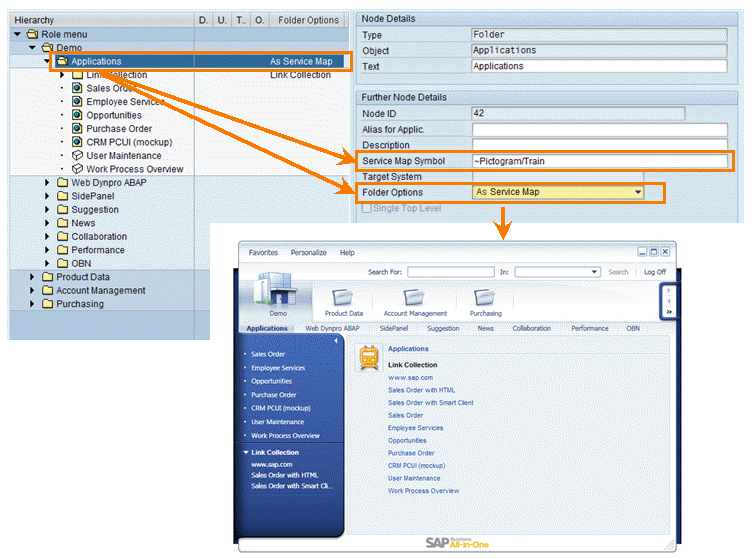Collapse the Demo tree node
The width and height of the screenshot is (752, 559).
pos(33,47)
